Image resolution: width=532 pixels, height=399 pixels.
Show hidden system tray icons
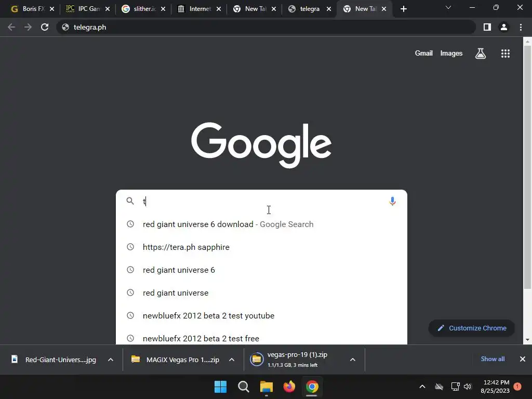(422, 387)
